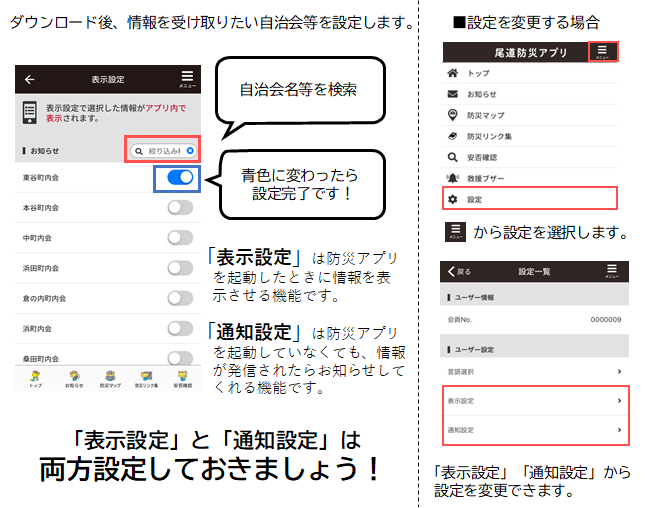Tap the 安否確認 icon in bottom navigation bar
The image size is (645, 508).
[x=183, y=379]
